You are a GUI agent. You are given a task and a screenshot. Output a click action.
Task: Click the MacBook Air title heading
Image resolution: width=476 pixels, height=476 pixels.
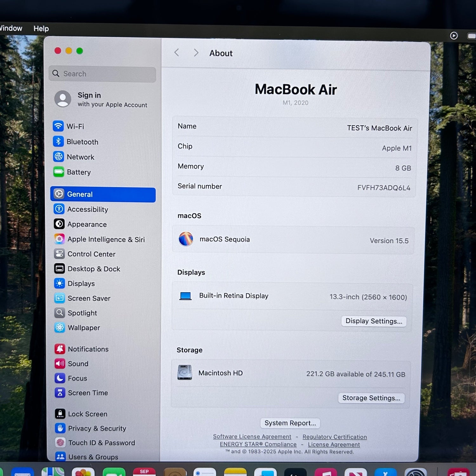(x=296, y=89)
